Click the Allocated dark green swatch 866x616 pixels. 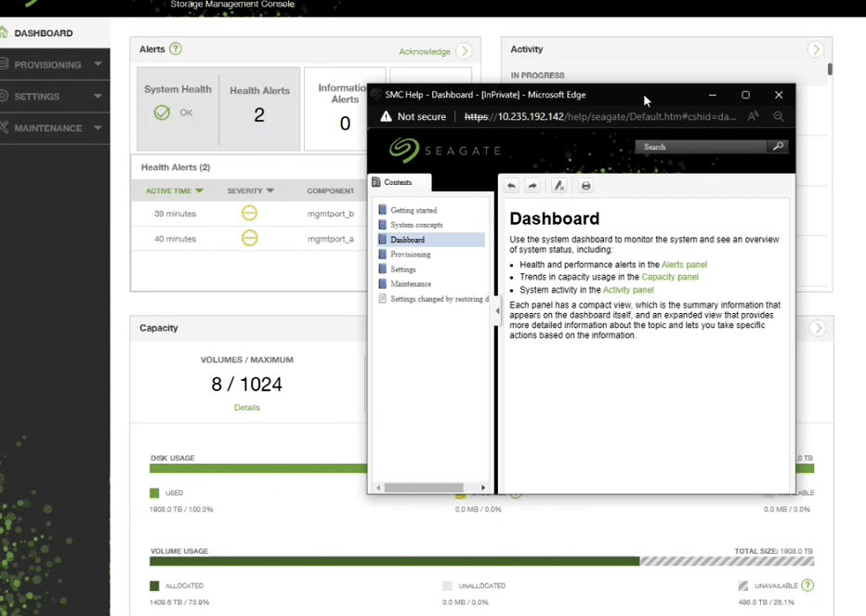click(x=154, y=585)
